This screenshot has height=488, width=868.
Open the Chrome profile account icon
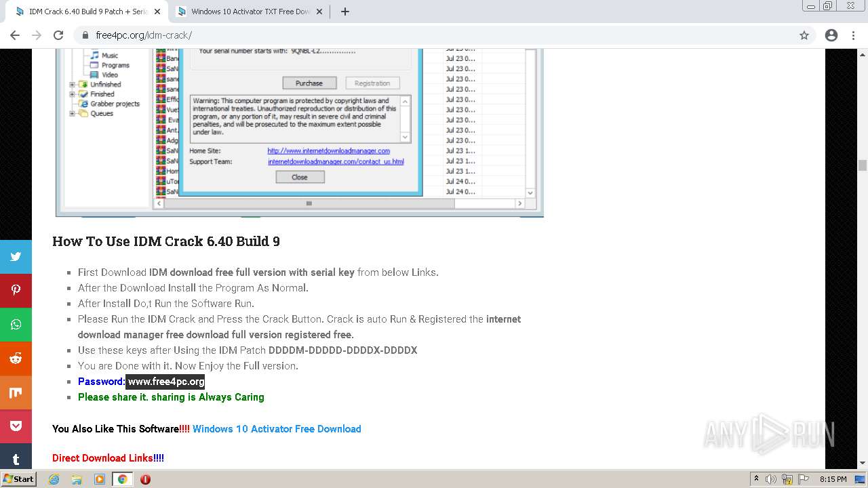tap(831, 35)
